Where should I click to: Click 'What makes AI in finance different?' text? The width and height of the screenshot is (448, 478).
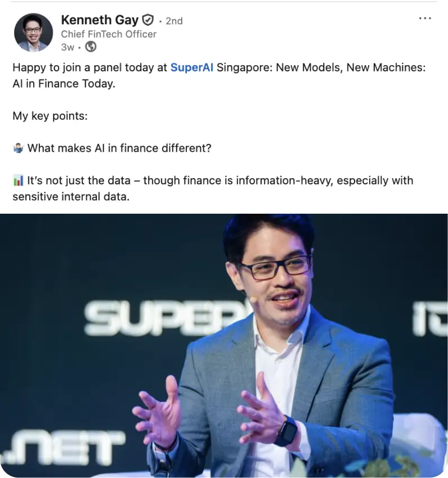tap(119, 148)
